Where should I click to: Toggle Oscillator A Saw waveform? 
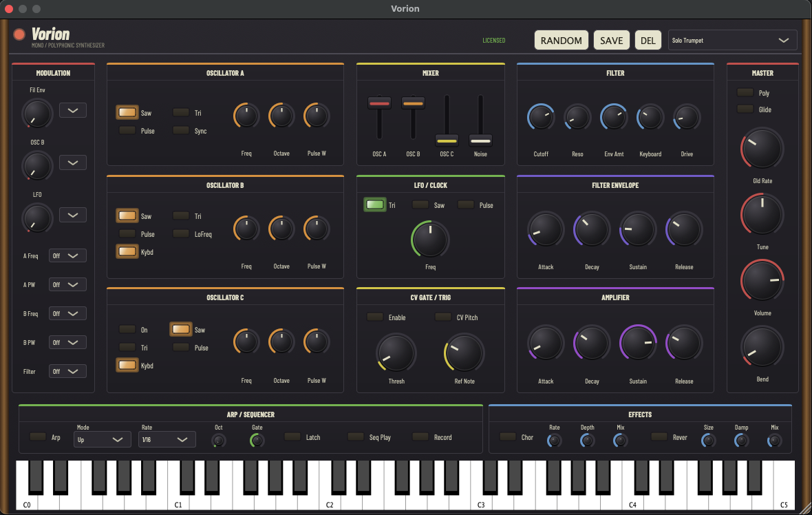(127, 112)
